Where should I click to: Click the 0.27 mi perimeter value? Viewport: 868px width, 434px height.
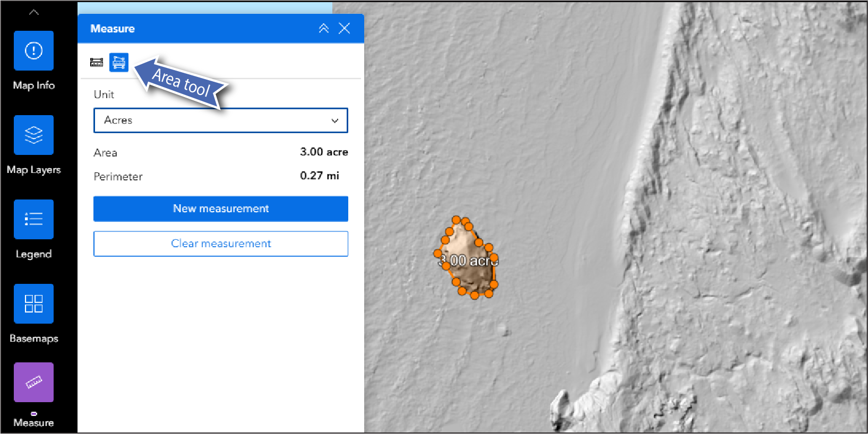[x=320, y=176]
